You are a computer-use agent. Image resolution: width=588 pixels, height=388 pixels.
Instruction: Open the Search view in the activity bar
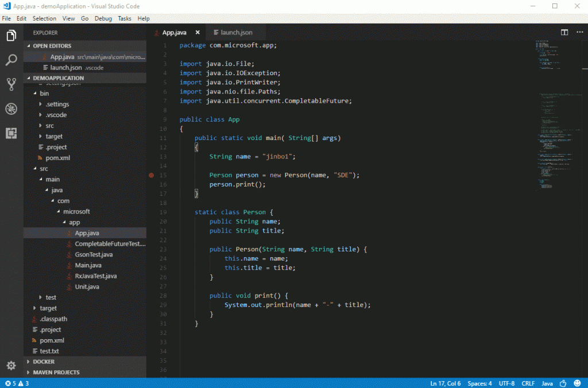(x=10, y=60)
